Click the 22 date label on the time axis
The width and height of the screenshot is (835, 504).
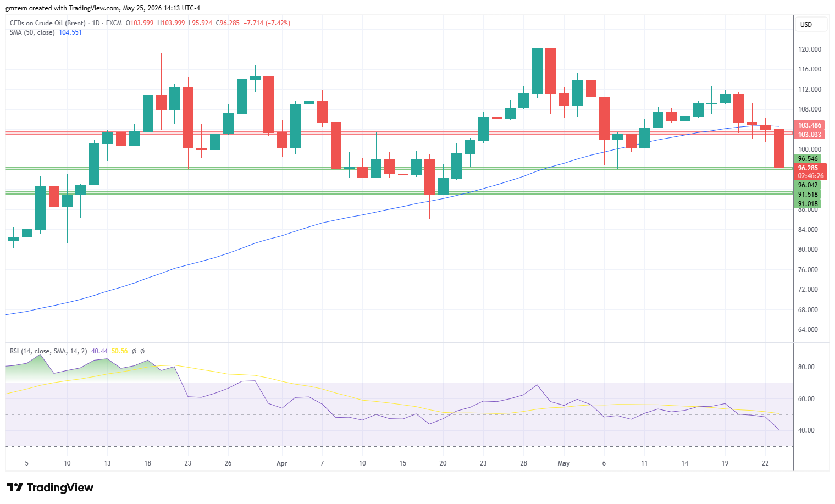tap(765, 463)
